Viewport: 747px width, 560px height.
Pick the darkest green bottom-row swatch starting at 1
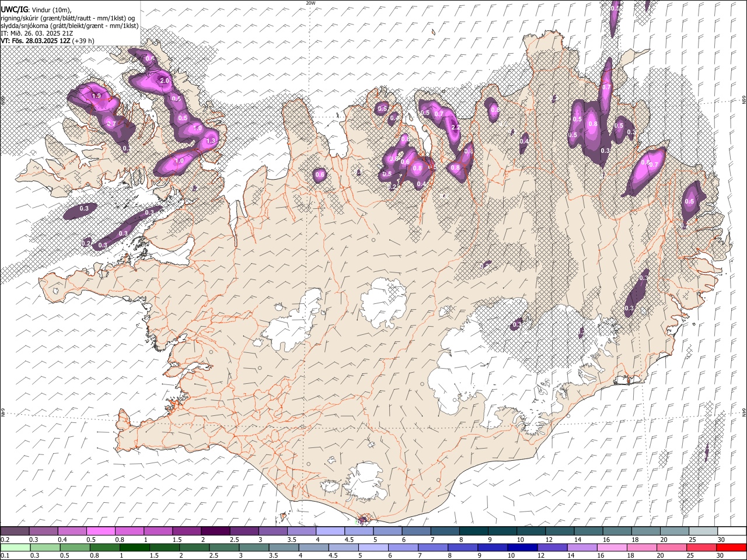pos(134,547)
